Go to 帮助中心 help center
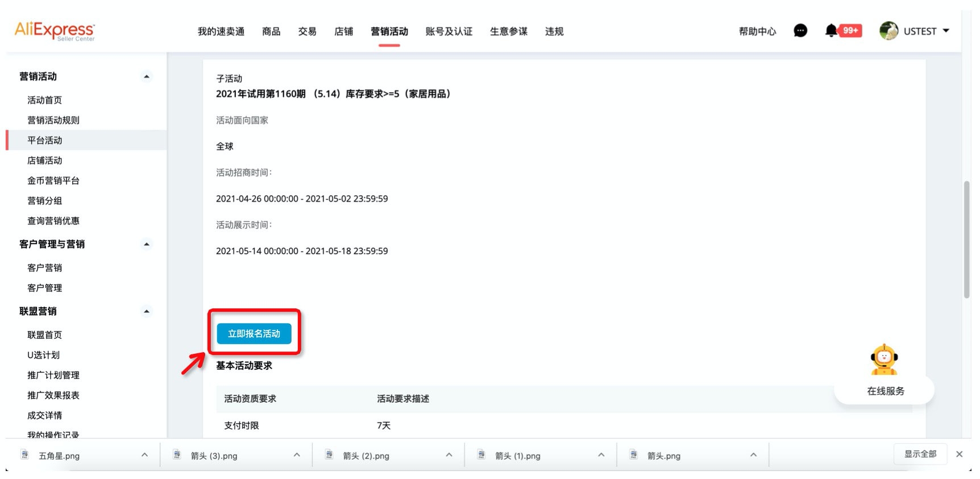The height and width of the screenshot is (479, 980). tap(757, 31)
